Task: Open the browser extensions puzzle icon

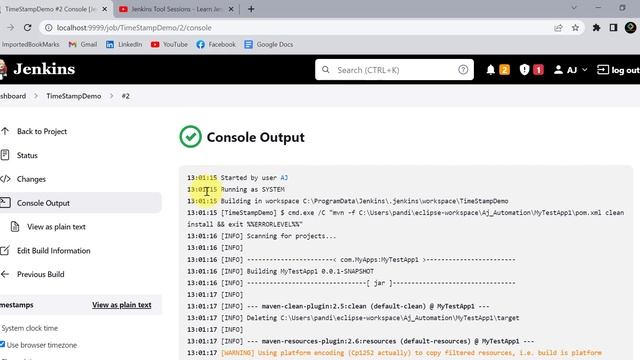Action: coord(596,28)
